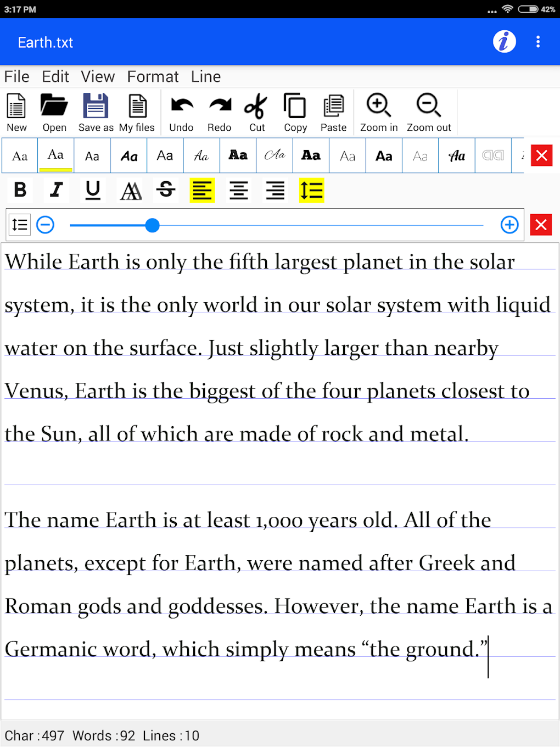Open the Line menu

[206, 76]
